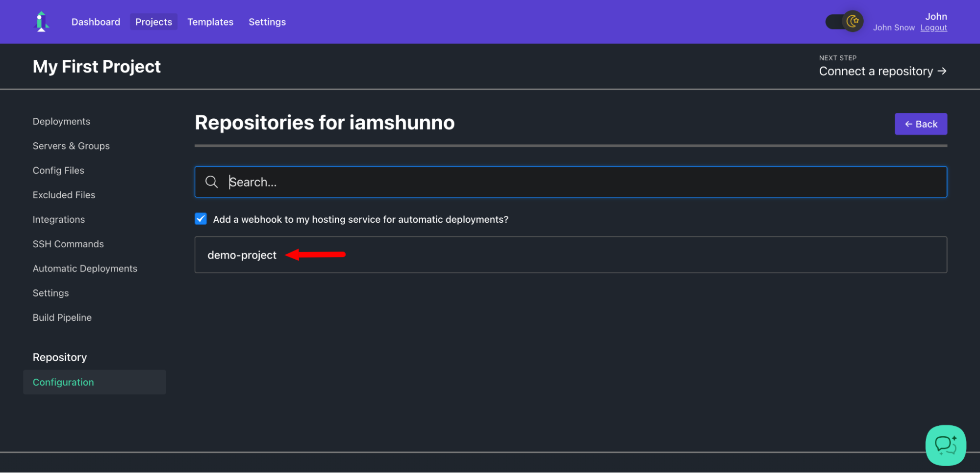Select Configuration under Repository
The image size is (980, 473).
pos(63,382)
